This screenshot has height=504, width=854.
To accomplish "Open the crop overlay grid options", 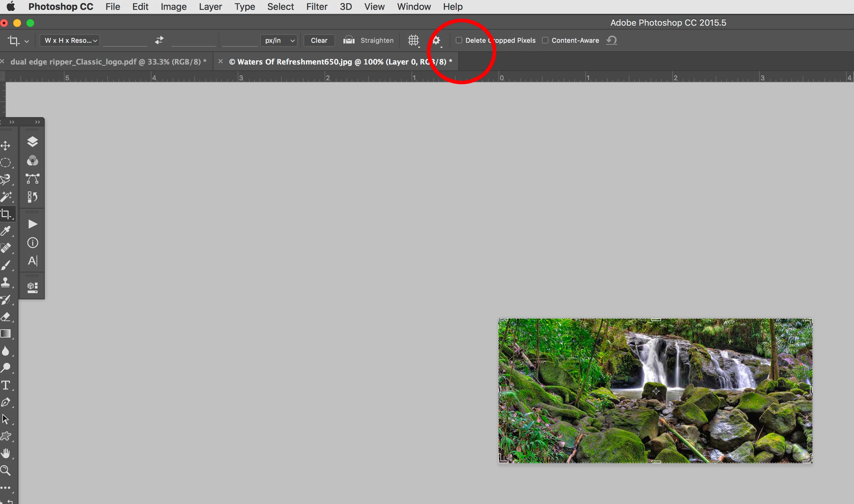I will (413, 40).
